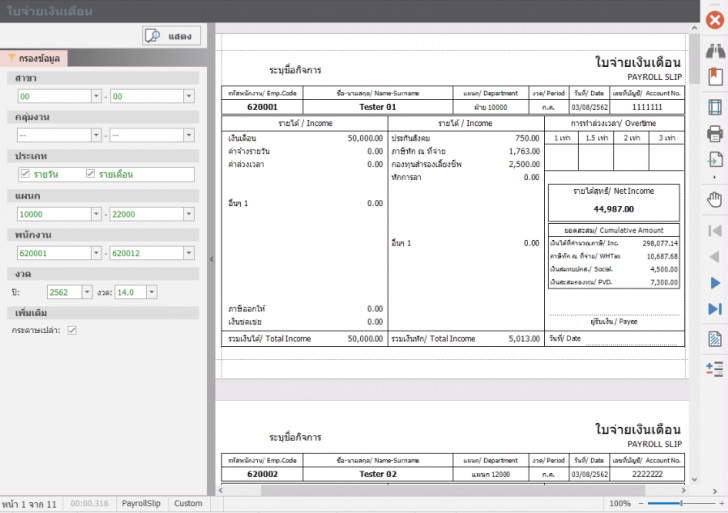Select the กรองข้อมูล filter tab
Screen dimensions: 728x513
(33, 59)
